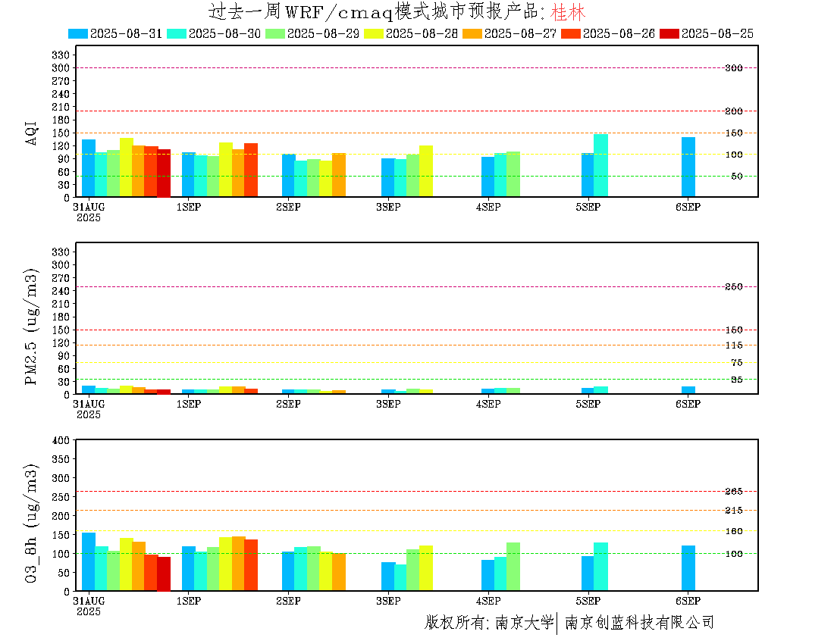Viewport: 834px width, 644px height.
Task: Click the company name 南京创蓝科技有限公司
Action: (639, 622)
